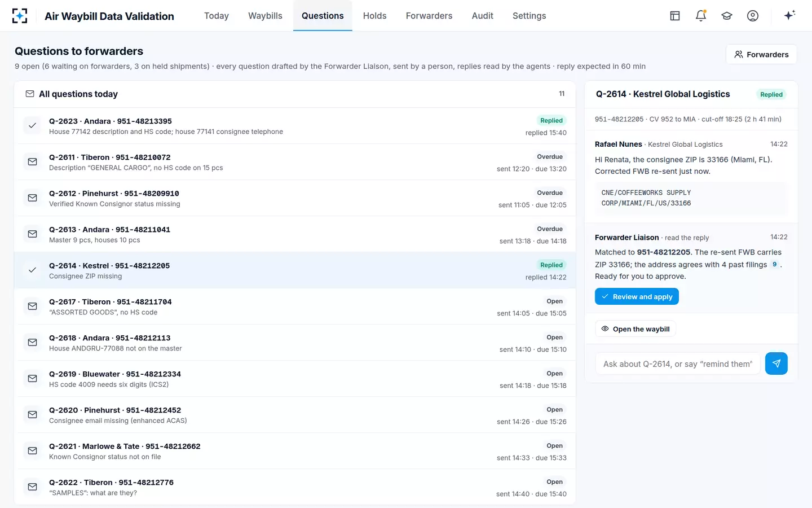Viewport: 812px width, 508px height.
Task: Click the envelope icon on Q-2618 row
Action: coord(33,343)
